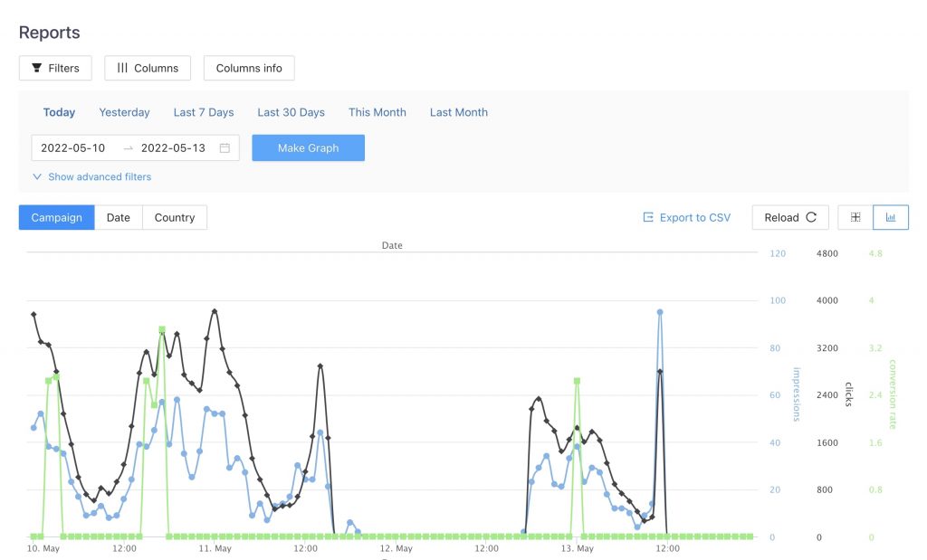The height and width of the screenshot is (560, 927).
Task: Choose the Last 30 Days preset
Action: point(291,112)
